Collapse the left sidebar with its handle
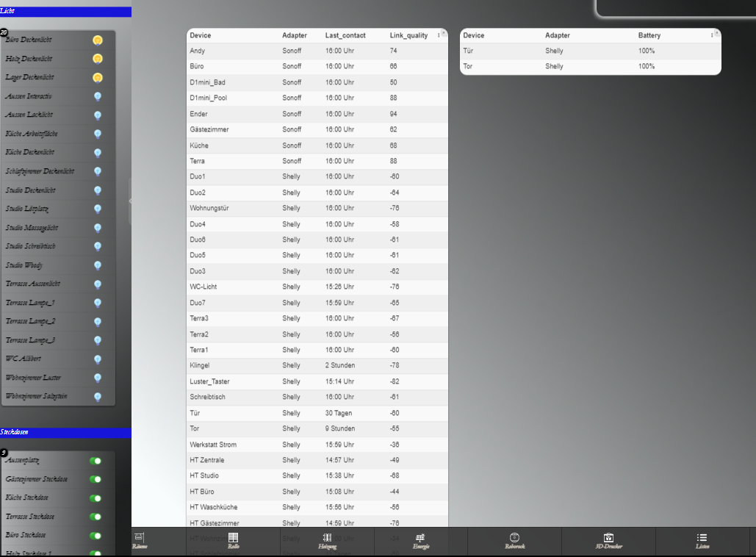The image size is (756, 557). [x=130, y=201]
